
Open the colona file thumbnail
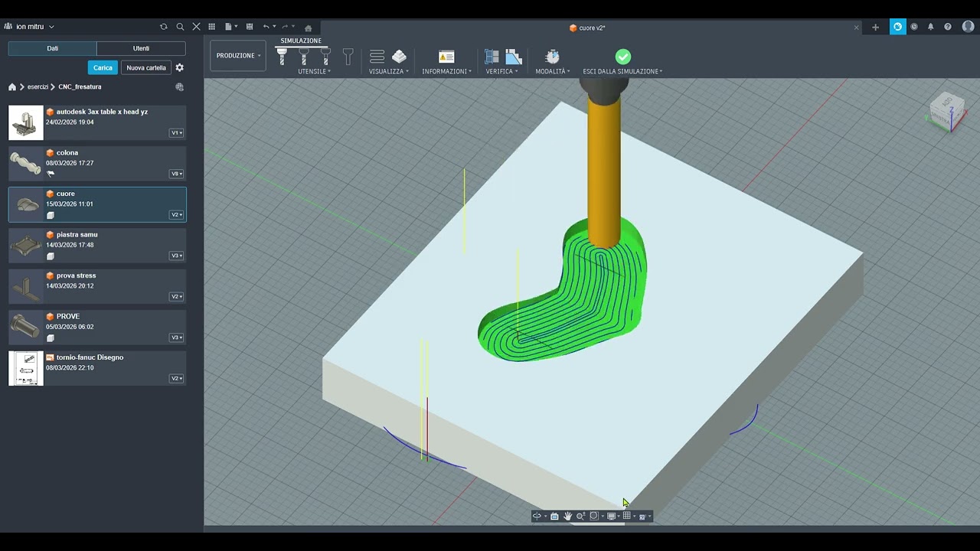[25, 163]
